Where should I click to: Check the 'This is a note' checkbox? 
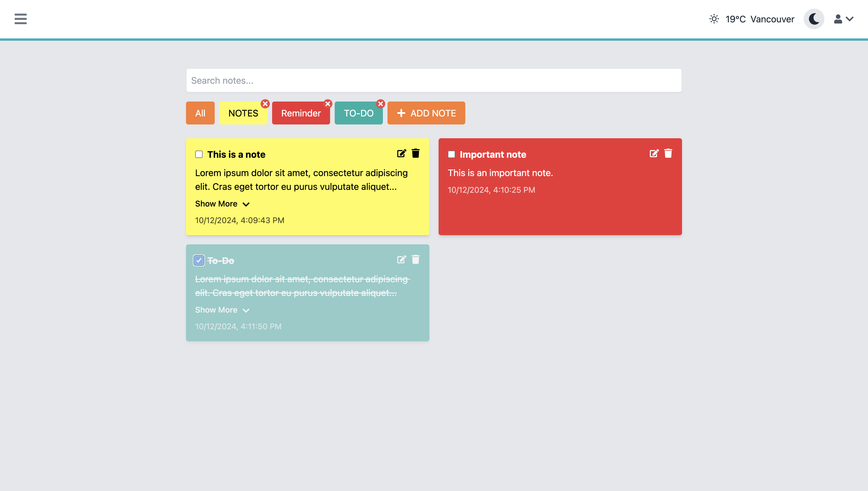point(199,155)
